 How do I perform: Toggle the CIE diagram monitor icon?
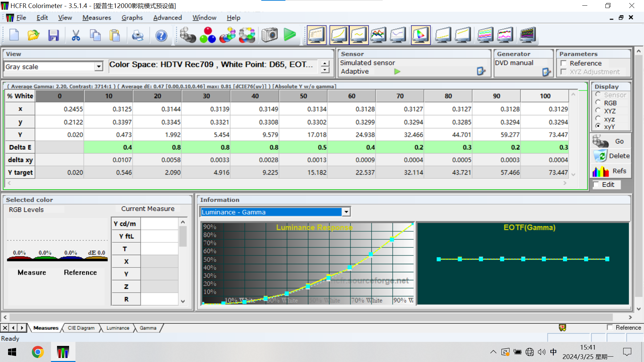421,35
